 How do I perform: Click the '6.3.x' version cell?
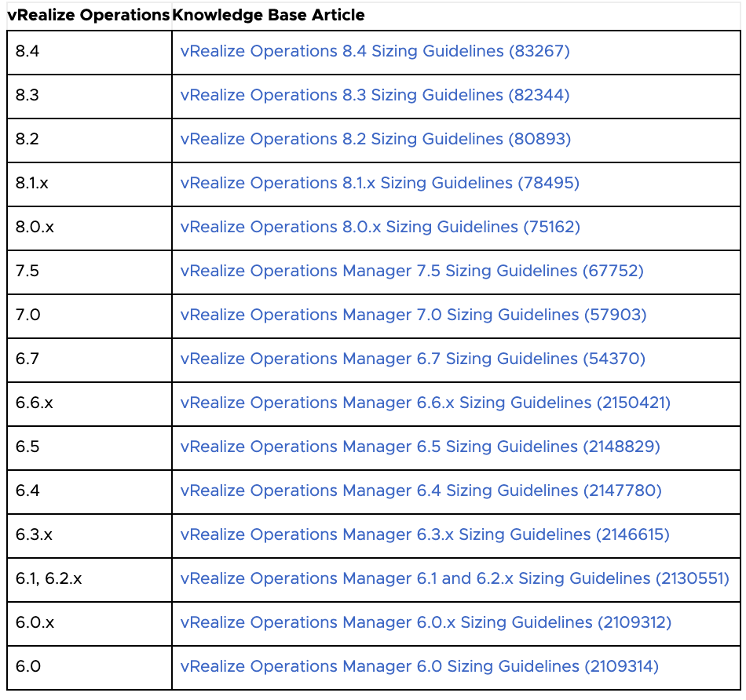click(x=90, y=535)
